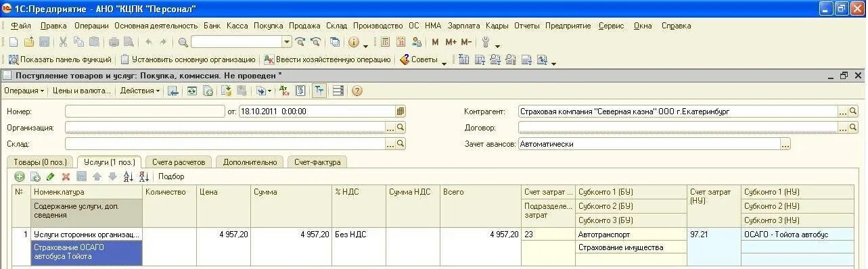This screenshot has width=868, height=269.
Task: Add a new row with green plus
Action: tap(20, 176)
